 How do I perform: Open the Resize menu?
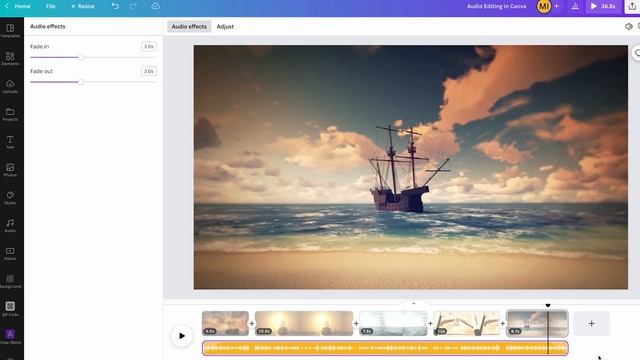(83, 6)
